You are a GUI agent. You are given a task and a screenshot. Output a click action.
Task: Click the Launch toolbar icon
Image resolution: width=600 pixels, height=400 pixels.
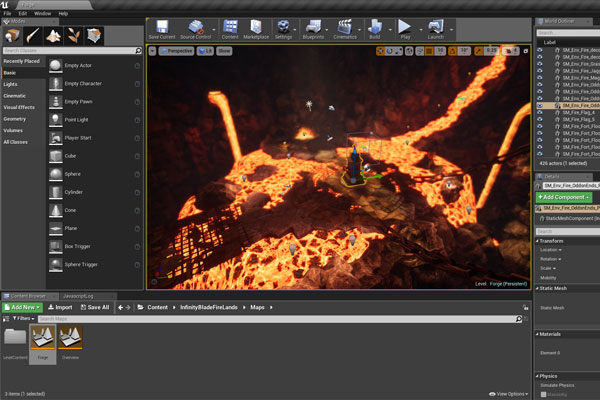point(435,27)
